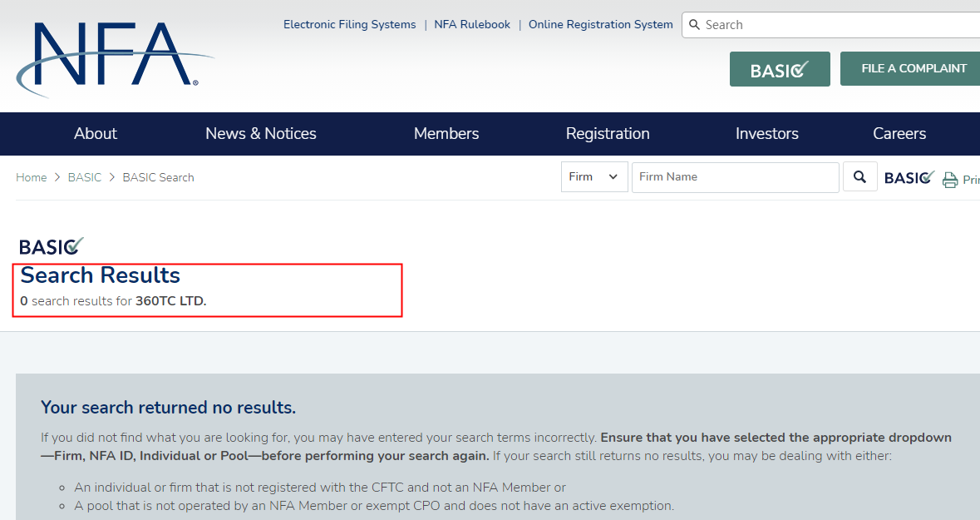This screenshot has height=520, width=980.
Task: Open the NFA Rulebook link
Action: 472,25
